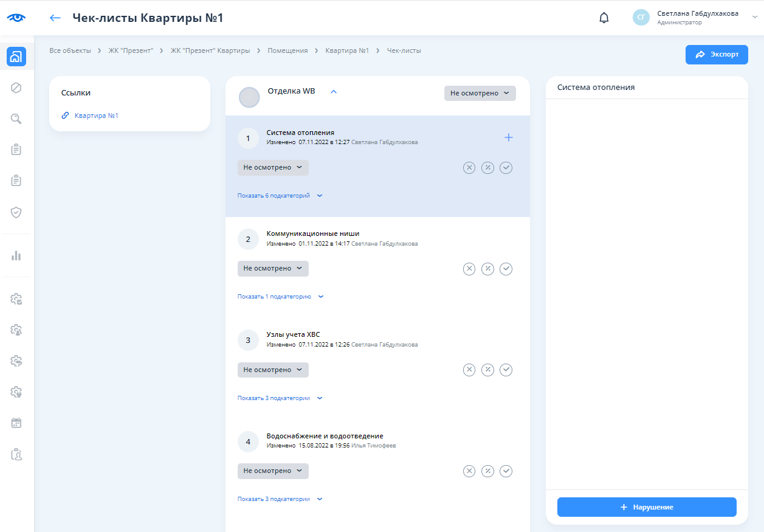
Task: Mark Система отопления as accepted with checkmark
Action: point(506,168)
